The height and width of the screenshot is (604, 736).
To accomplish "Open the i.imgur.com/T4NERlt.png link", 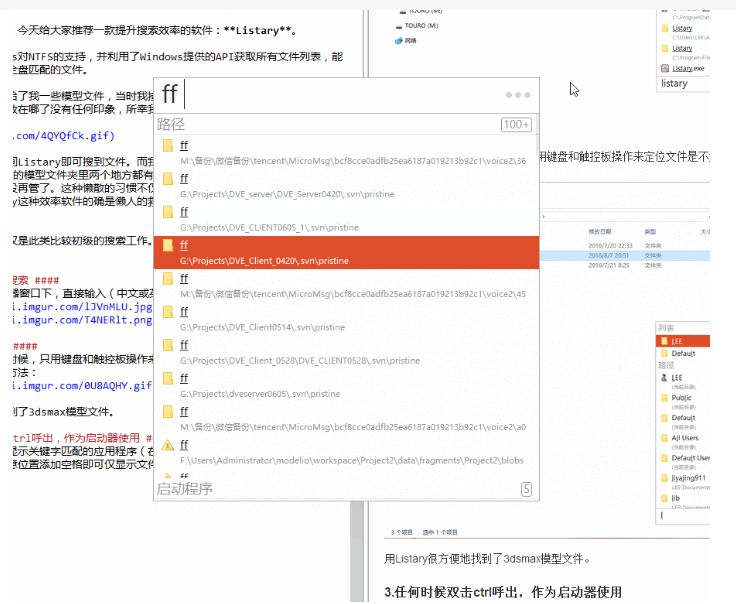I will [82, 320].
